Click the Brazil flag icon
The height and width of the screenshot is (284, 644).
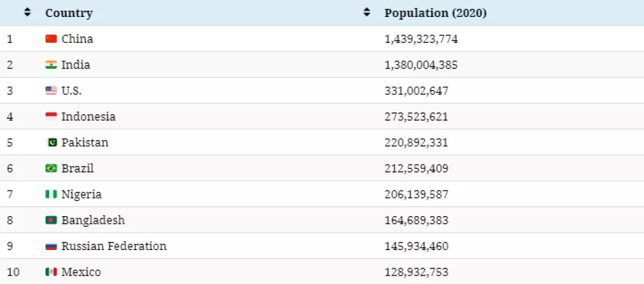click(51, 168)
